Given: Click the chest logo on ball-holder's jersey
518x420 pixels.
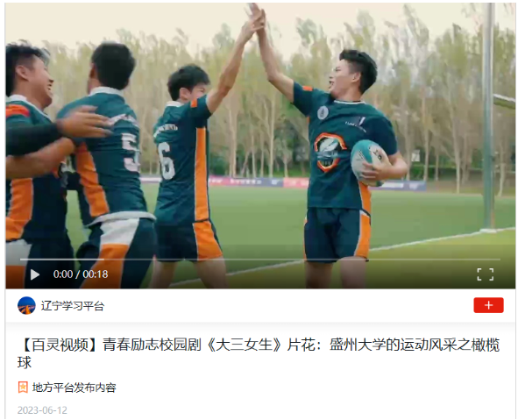Looking at the screenshot, I should click(x=329, y=153).
